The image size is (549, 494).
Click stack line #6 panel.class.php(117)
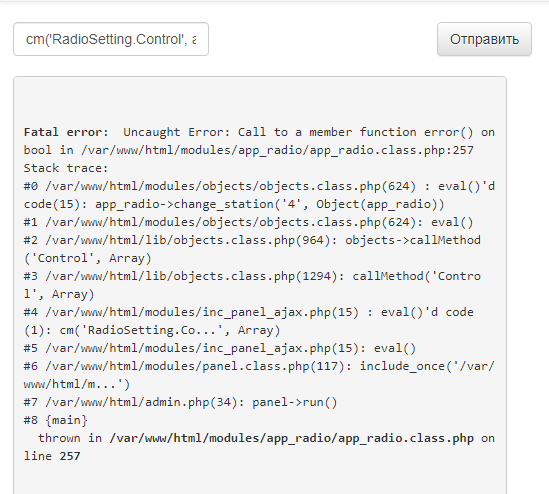pyautogui.click(x=259, y=375)
